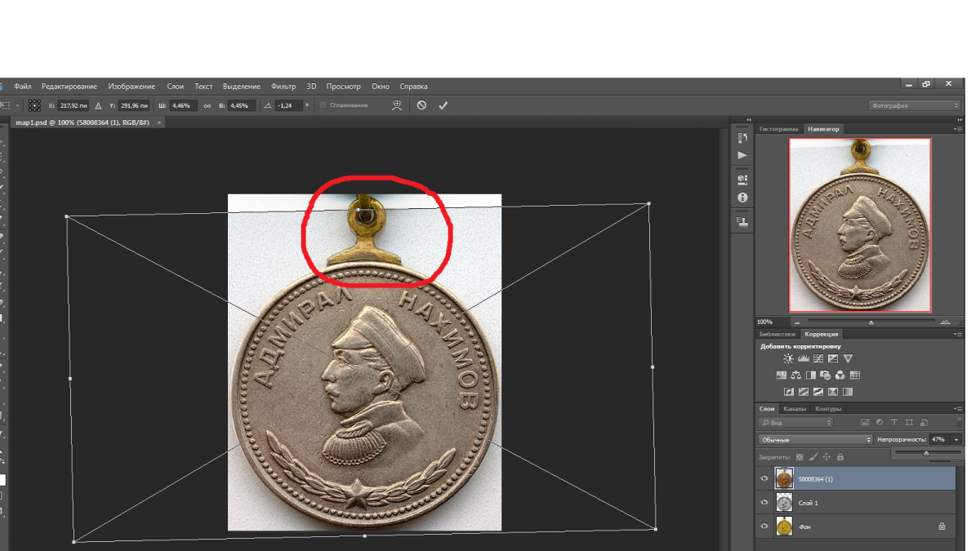Open the opacity dropdown arrow next to 47%
Image resolution: width=980 pixels, height=551 pixels.
(x=956, y=439)
